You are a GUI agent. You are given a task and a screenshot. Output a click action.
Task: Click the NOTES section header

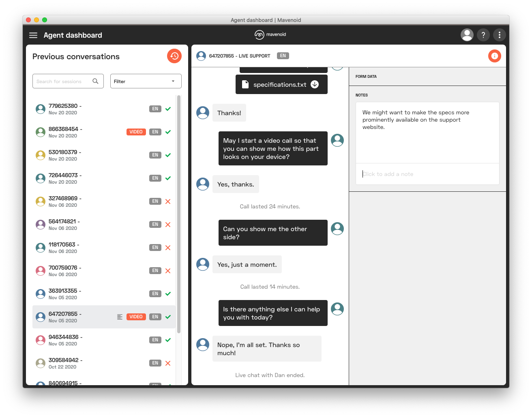[x=362, y=95]
